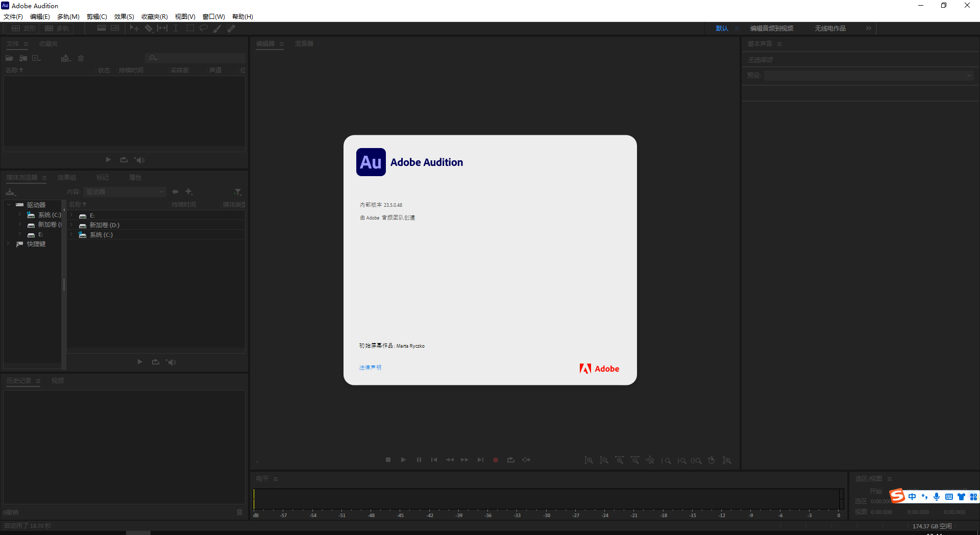This screenshot has width=980, height=535.
Task: Expand the 系统 (C:) drive in Media Browser
Action: click(19, 214)
